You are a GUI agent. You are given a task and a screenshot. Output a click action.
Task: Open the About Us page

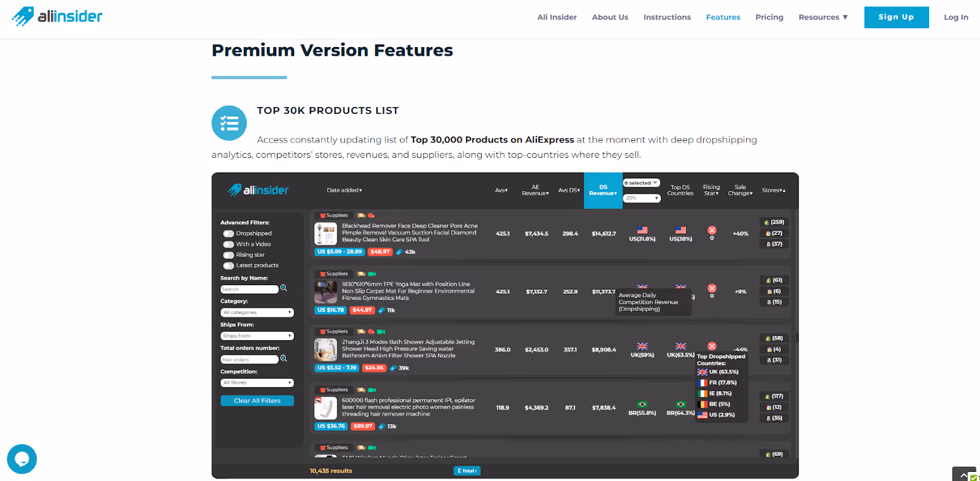tap(610, 17)
